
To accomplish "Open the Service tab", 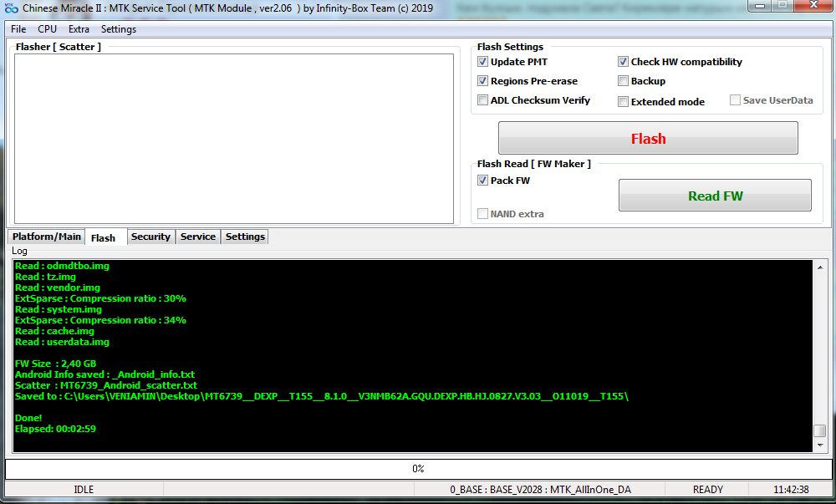I will coord(198,237).
